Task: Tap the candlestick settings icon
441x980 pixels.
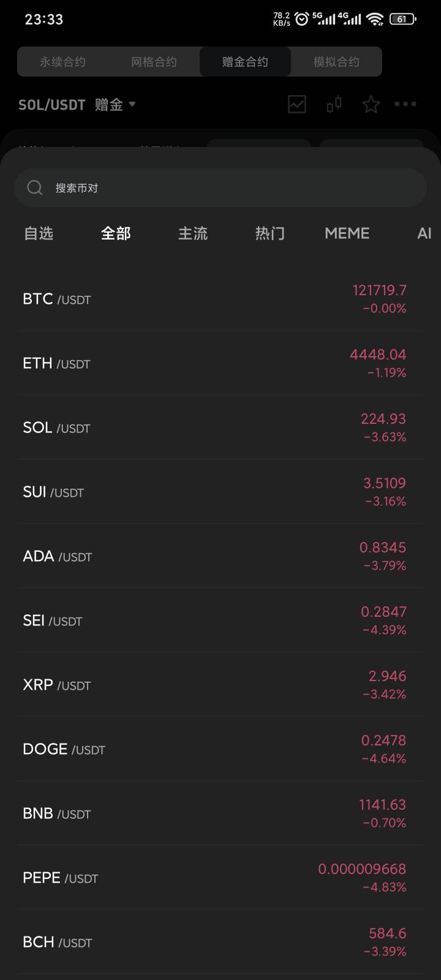Action: click(x=334, y=104)
